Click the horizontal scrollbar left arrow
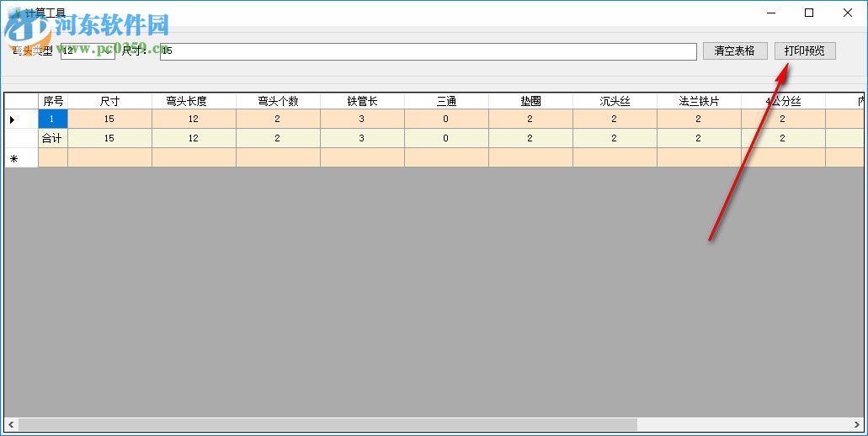This screenshot has width=868, height=436. (x=11, y=424)
